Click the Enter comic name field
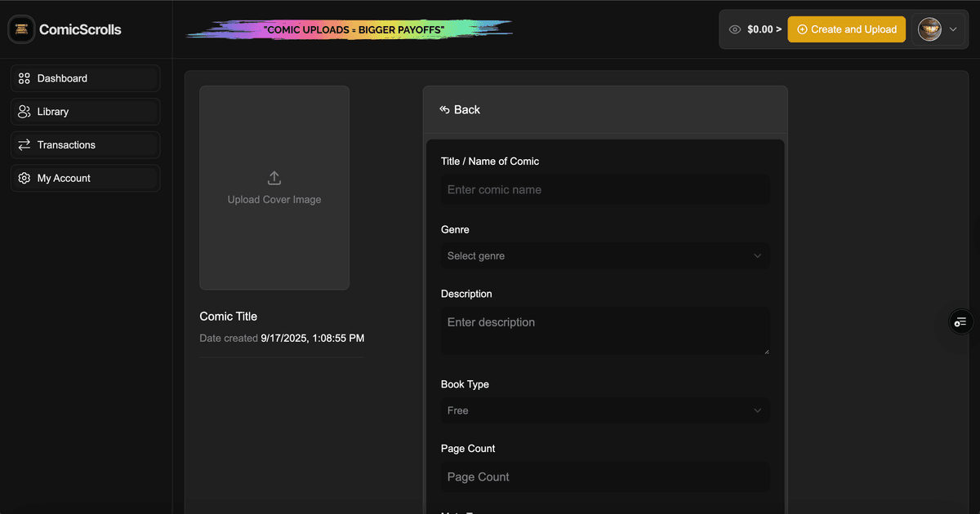980x514 pixels. (604, 189)
